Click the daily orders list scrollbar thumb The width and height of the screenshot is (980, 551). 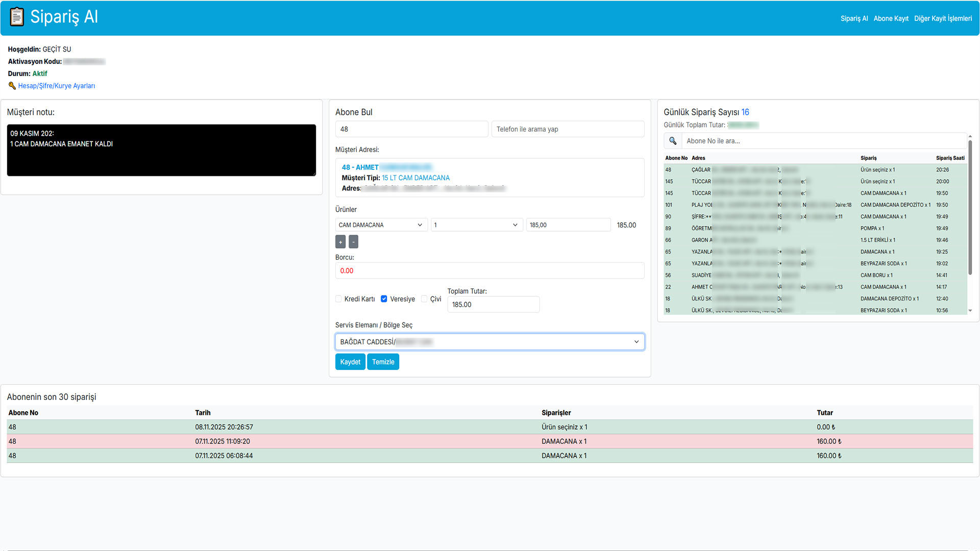pyautogui.click(x=970, y=207)
